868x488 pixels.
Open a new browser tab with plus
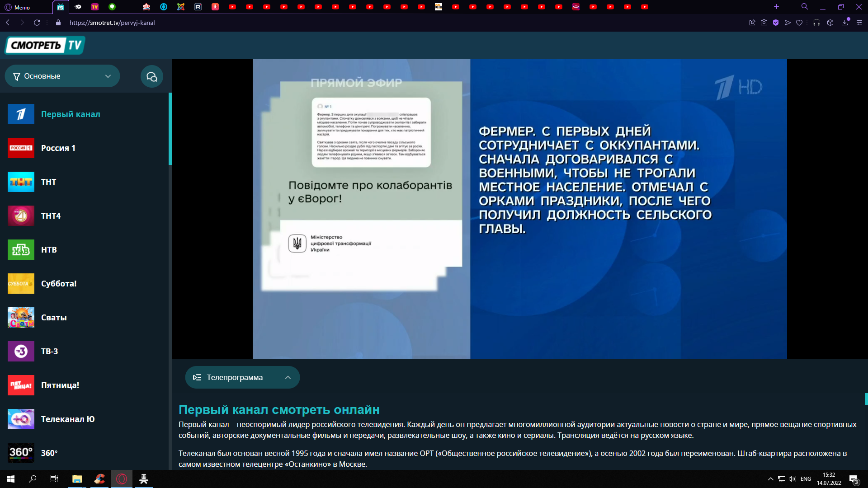tap(776, 7)
